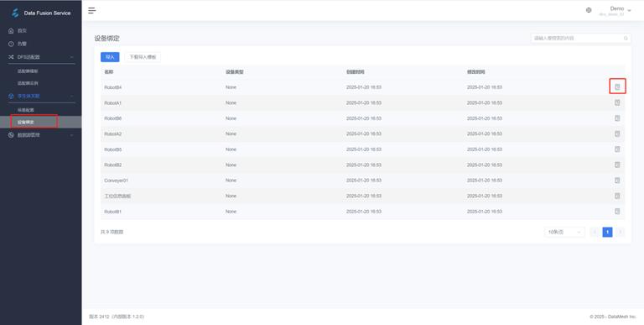Open the second submenu item under DFS adapter

point(28,83)
